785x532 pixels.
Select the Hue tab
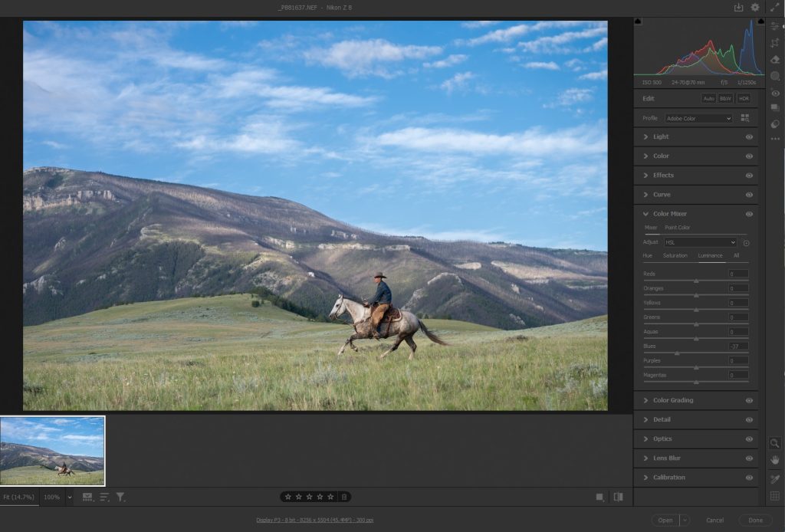click(x=647, y=256)
